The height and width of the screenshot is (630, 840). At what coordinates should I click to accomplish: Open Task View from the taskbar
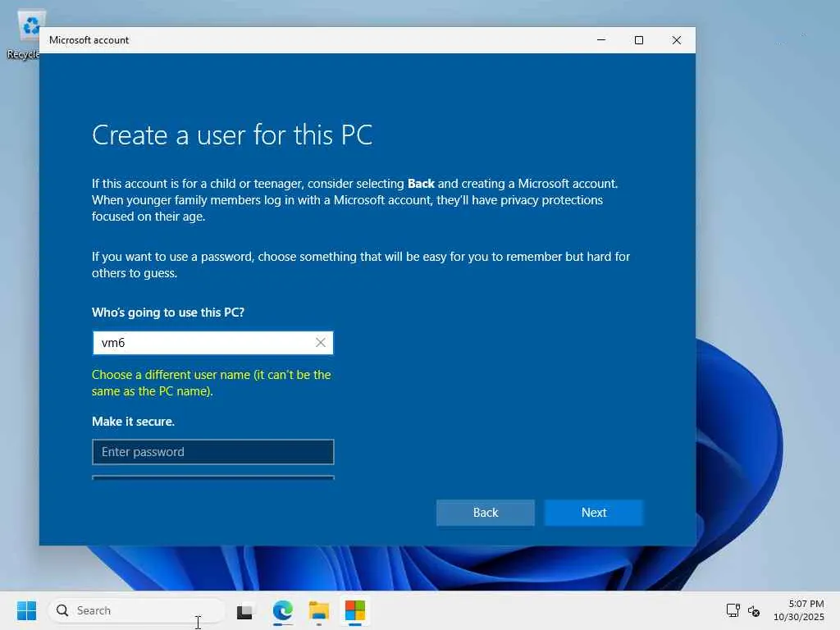244,610
